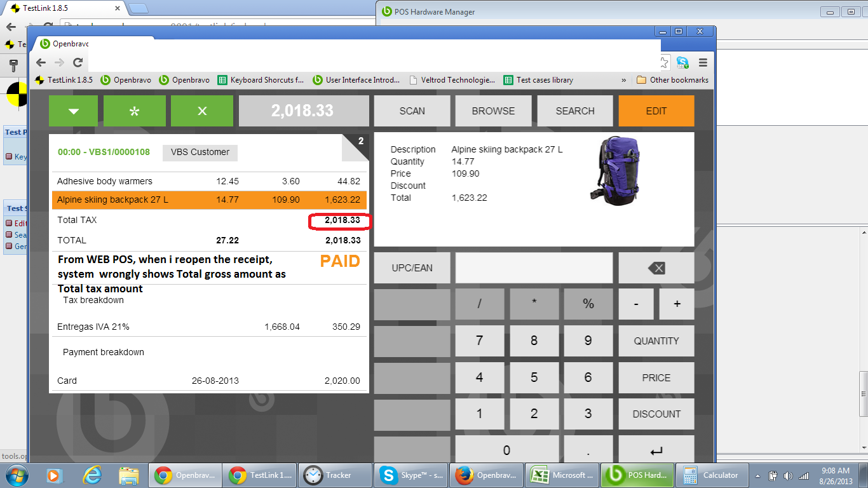This screenshot has height=488, width=868.
Task: Click the Card payment row label
Action: [67, 381]
